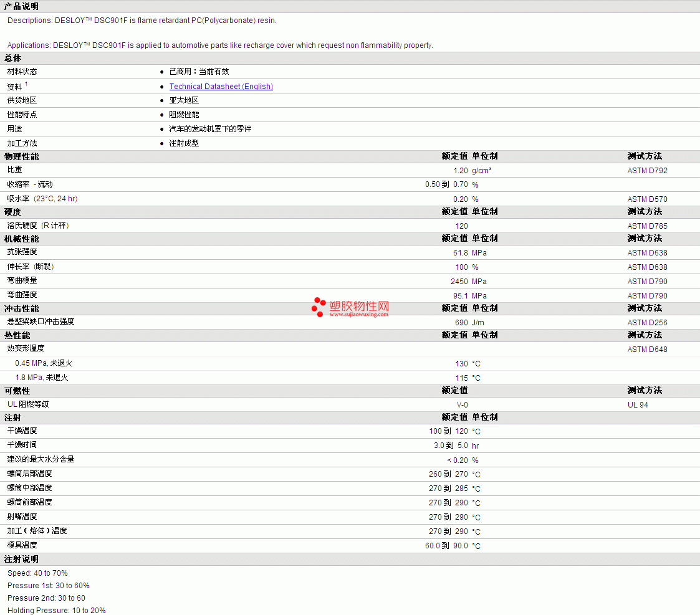Click the 产品说明 section header

pyautogui.click(x=21, y=6)
